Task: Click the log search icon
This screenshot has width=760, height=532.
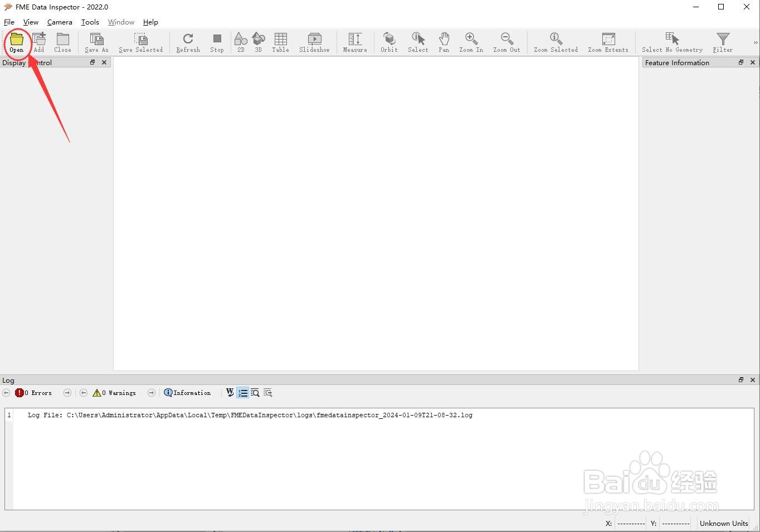Action: click(255, 393)
